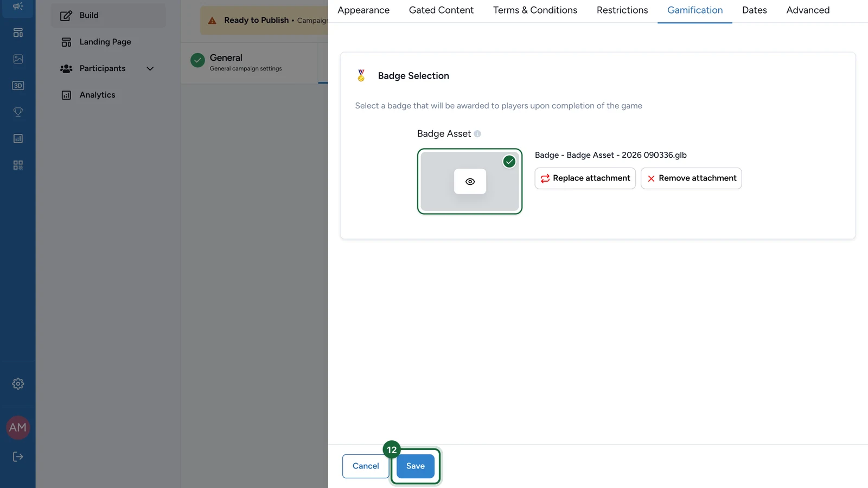Click the badge file name text
The image size is (868, 488).
click(x=611, y=155)
